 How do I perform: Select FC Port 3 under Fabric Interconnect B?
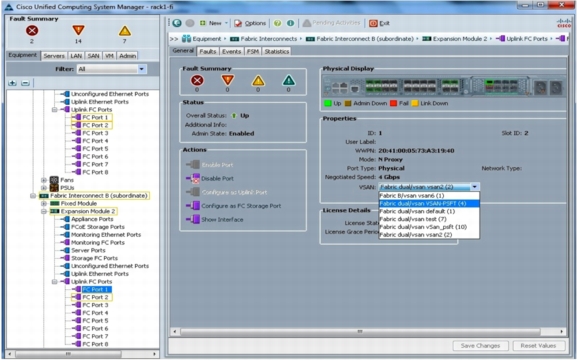pos(95,305)
